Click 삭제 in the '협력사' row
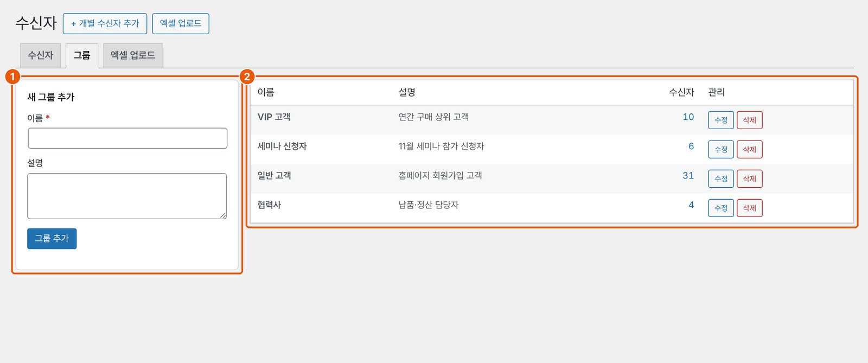868x363 pixels. click(750, 208)
